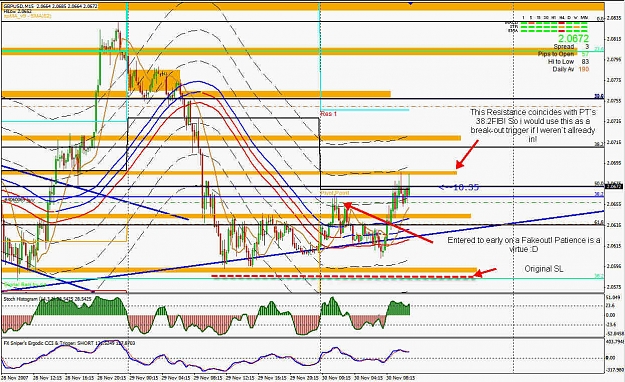Click the '28 Nov 20:15' time axis label
This screenshot has width=625, height=382.
111,377
